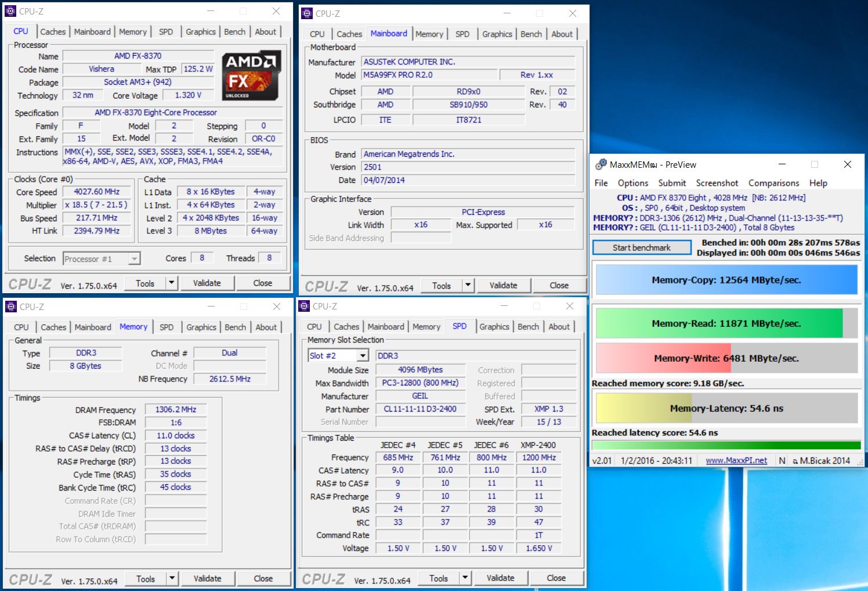Open the Options menu in MaxxMEM
This screenshot has width=868, height=591.
[x=632, y=183]
